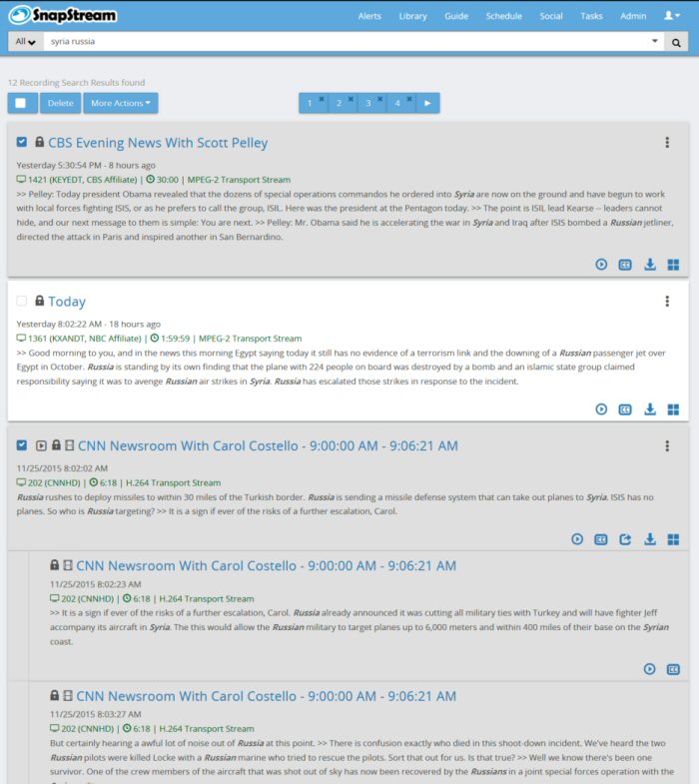
Task: Uncheck the CBS Evening News checkbox
Action: (x=22, y=142)
